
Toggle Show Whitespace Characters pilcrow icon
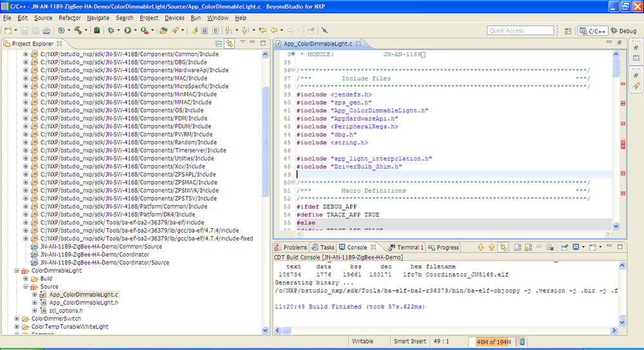click(215, 30)
